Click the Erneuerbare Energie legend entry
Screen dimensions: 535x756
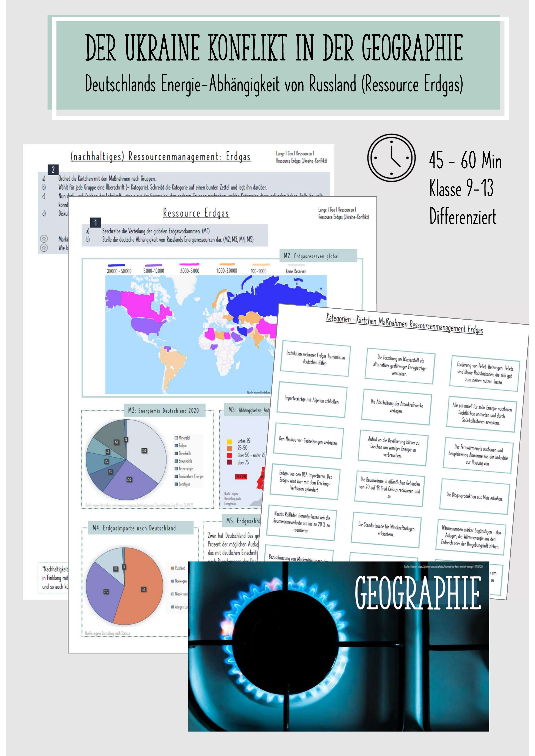coord(189,476)
